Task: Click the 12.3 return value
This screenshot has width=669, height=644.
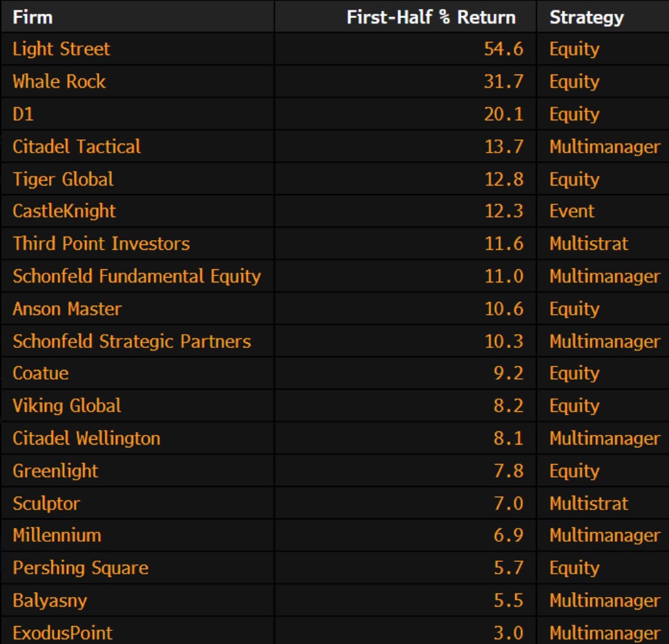Action: pyautogui.click(x=504, y=211)
